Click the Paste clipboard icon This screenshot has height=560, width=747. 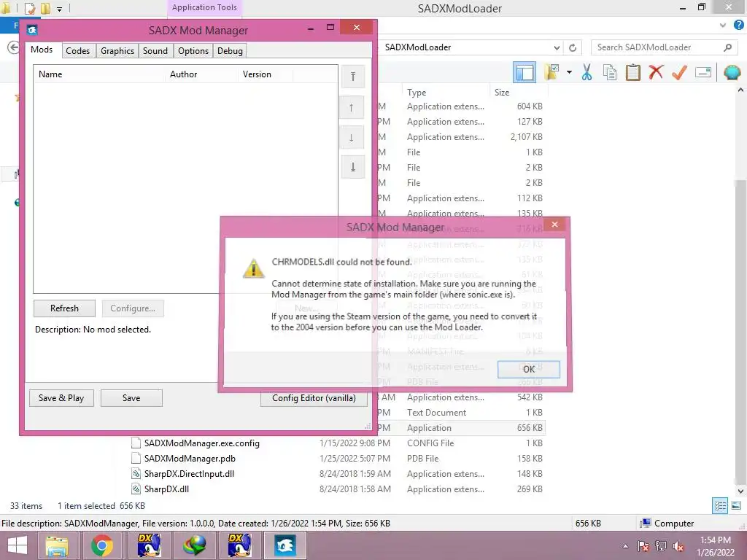(632, 72)
